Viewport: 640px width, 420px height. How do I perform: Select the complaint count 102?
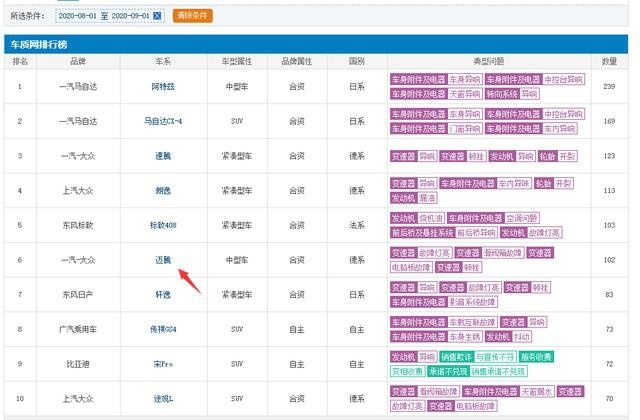tap(609, 260)
